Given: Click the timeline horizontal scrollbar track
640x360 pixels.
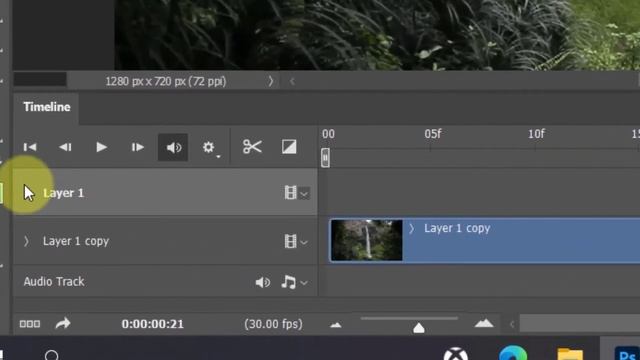Looking at the screenshot, I should point(580,324).
